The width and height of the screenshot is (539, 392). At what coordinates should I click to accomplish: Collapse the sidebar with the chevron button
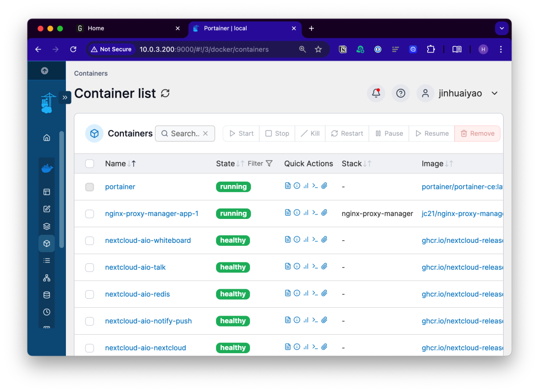point(65,97)
